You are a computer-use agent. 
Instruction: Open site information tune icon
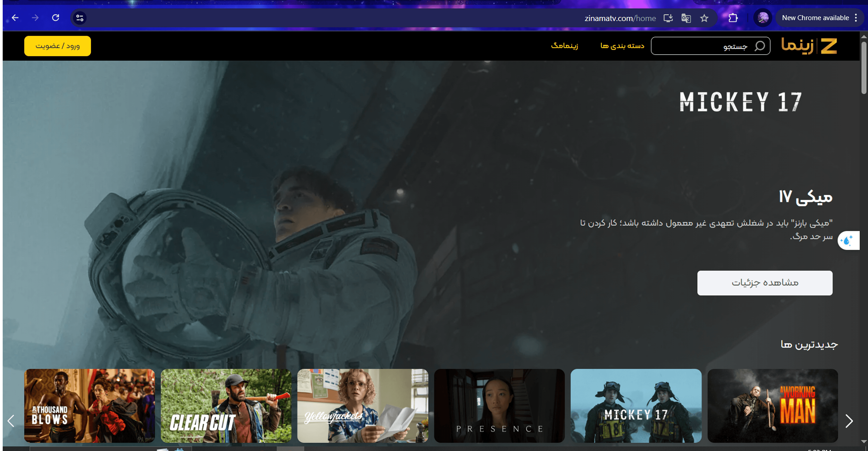pyautogui.click(x=80, y=18)
